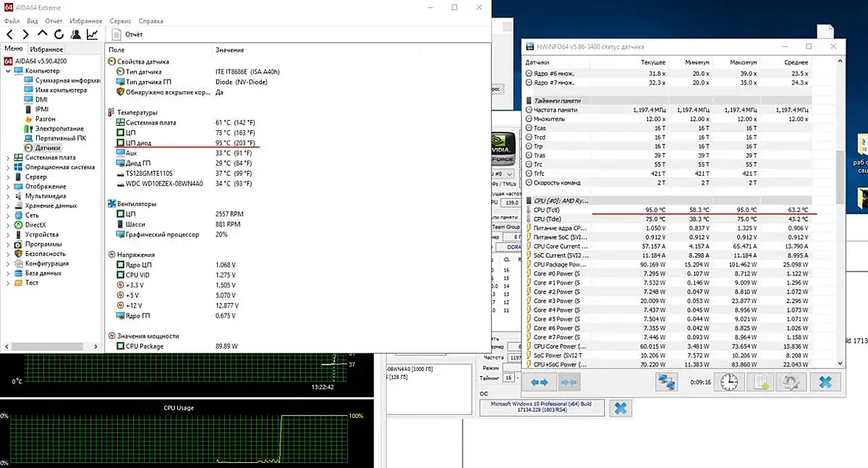Viewport: 868px width, 468px height.
Task: Select the Электропитание tree item
Action: point(54,129)
